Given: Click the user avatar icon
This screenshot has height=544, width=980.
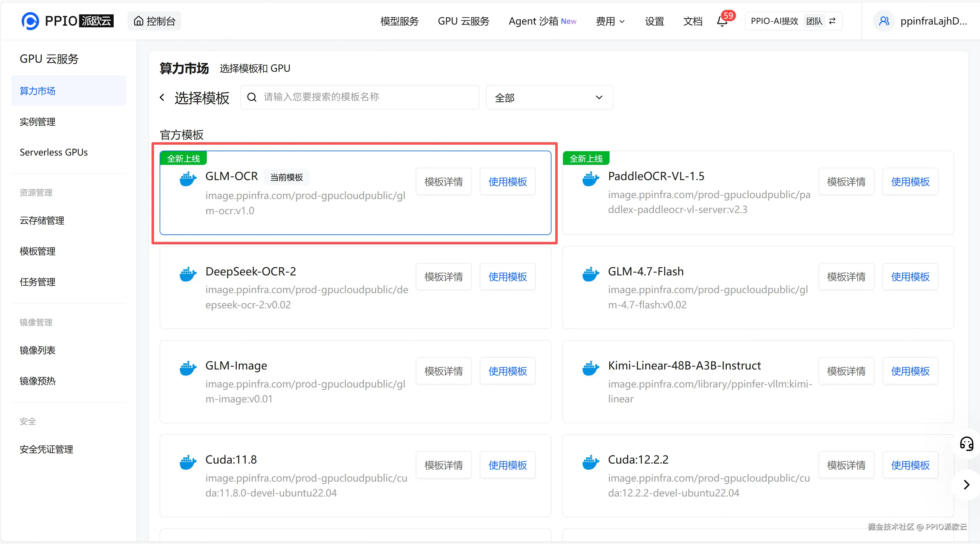Looking at the screenshot, I should pos(884,21).
